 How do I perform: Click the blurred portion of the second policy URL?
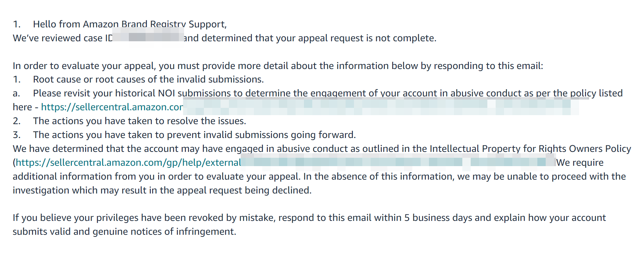pos(398,162)
